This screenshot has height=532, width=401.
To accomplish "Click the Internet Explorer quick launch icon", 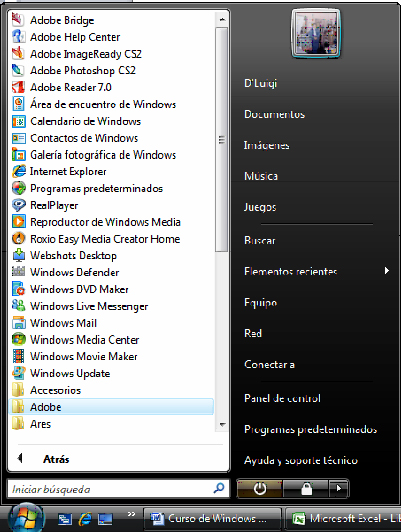I will coord(85,519).
